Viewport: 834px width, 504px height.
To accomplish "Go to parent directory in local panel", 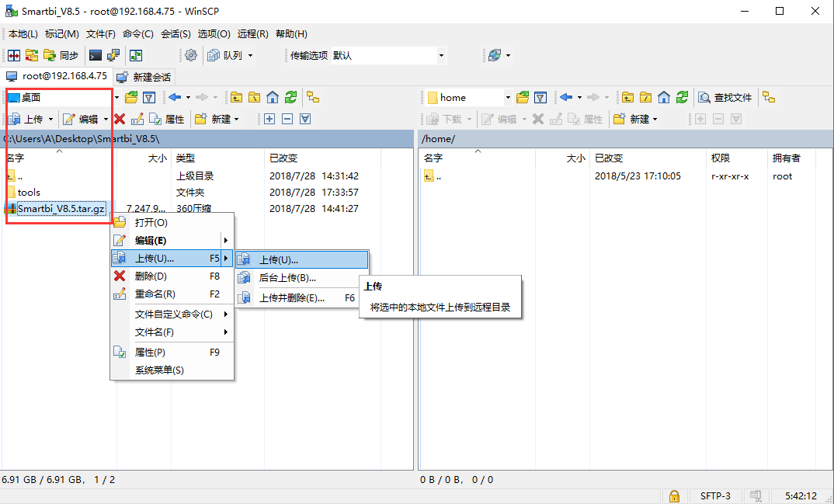I will (236, 97).
